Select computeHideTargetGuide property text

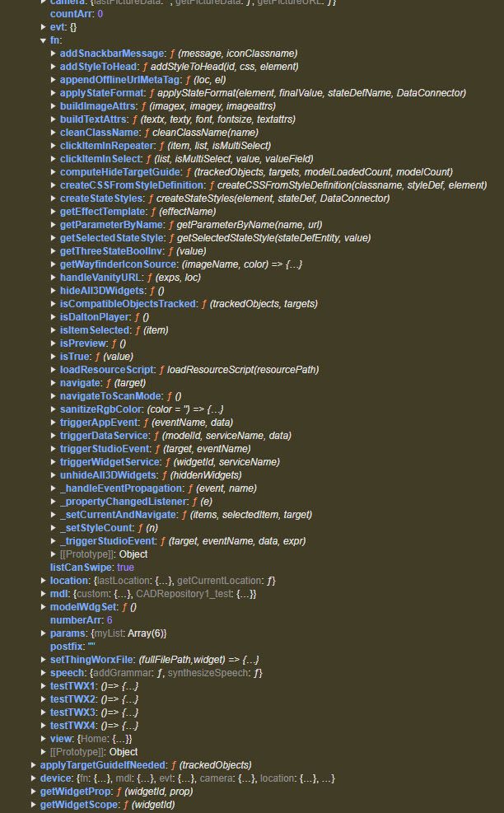(119, 171)
